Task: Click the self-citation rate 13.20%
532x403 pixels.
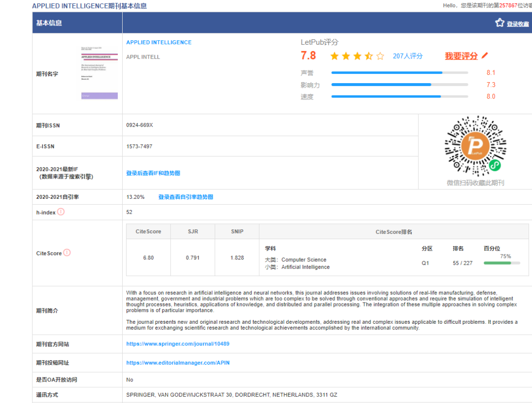Action: click(x=135, y=197)
